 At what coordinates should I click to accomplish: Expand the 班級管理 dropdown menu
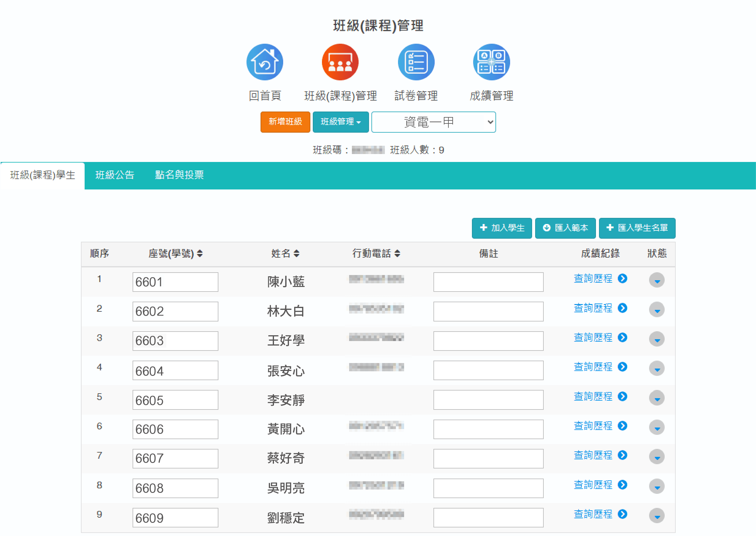pos(340,122)
